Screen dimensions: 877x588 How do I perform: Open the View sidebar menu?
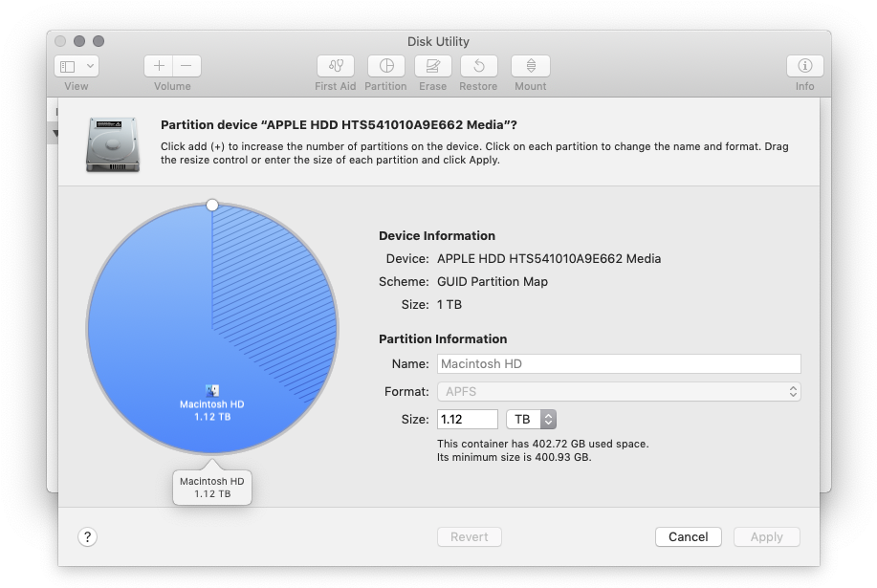[77, 66]
